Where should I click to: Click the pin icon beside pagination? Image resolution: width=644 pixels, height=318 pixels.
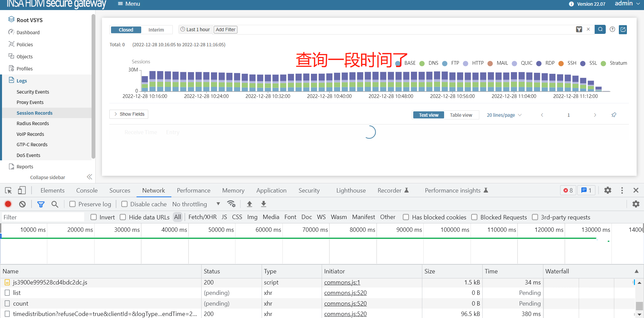pos(614,115)
